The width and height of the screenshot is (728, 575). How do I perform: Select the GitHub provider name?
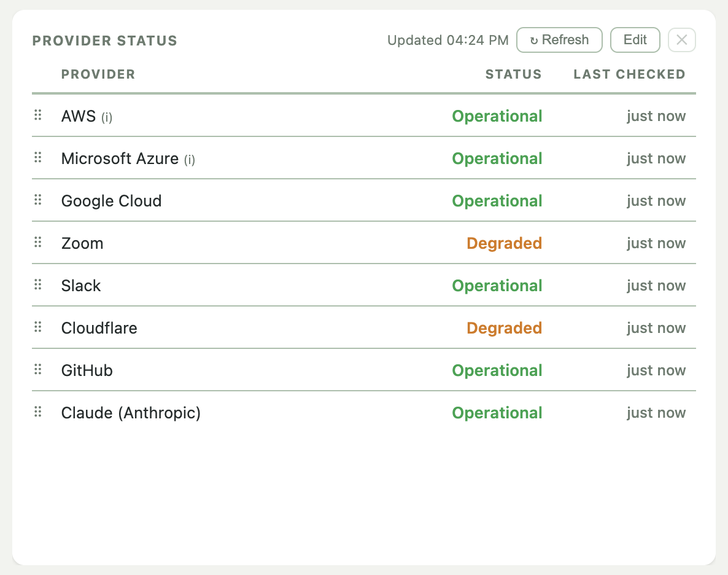click(87, 370)
